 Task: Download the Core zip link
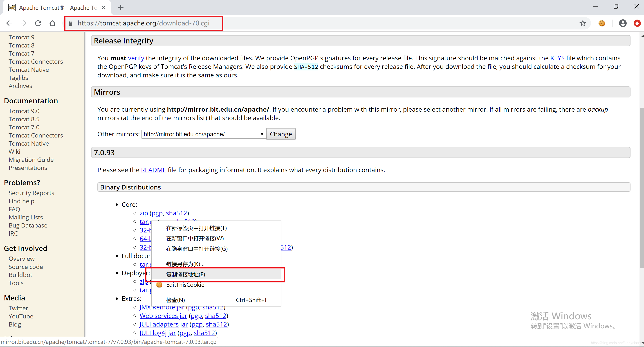click(144, 213)
